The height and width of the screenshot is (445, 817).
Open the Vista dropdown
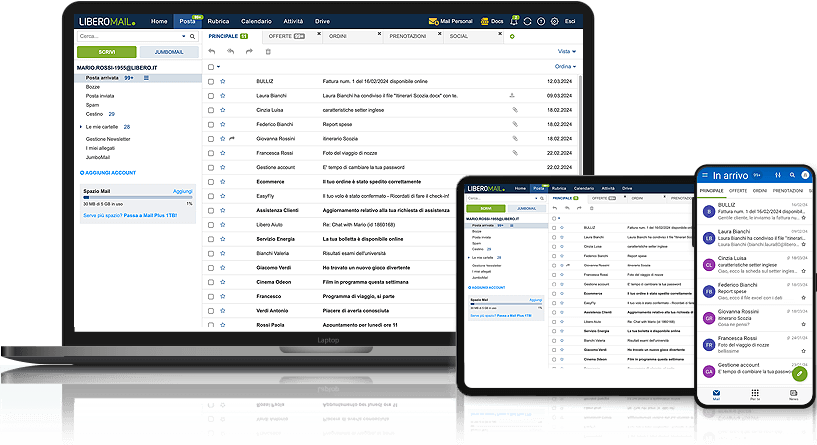coord(566,51)
